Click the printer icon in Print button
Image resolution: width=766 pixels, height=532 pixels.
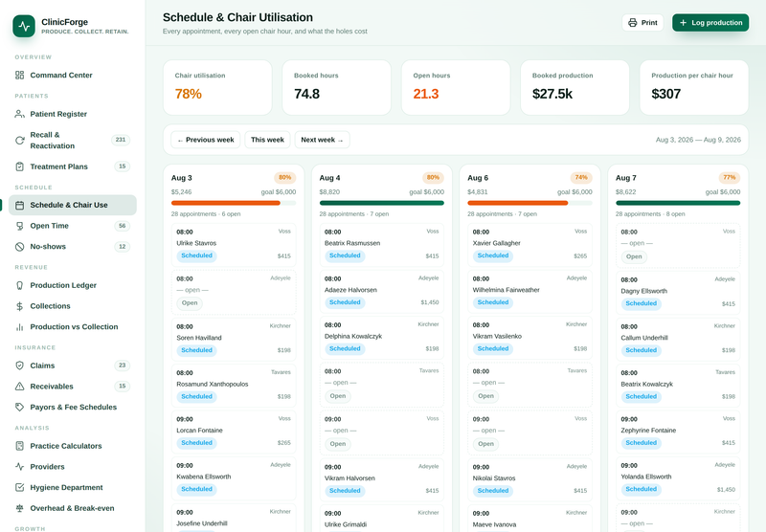coord(633,22)
